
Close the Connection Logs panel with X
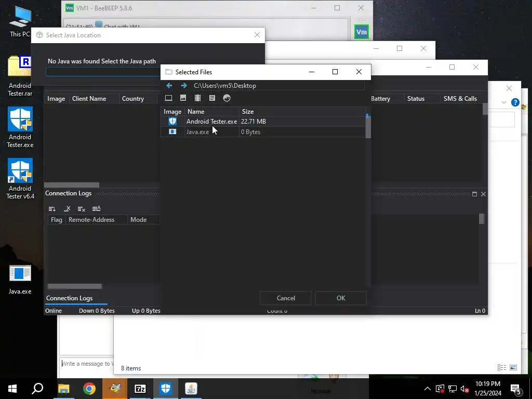click(483, 194)
